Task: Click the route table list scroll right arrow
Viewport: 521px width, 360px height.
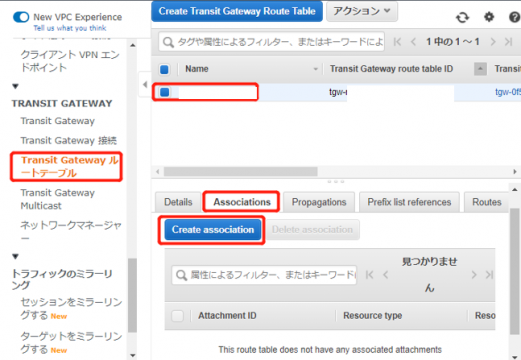Action: pyautogui.click(x=515, y=172)
